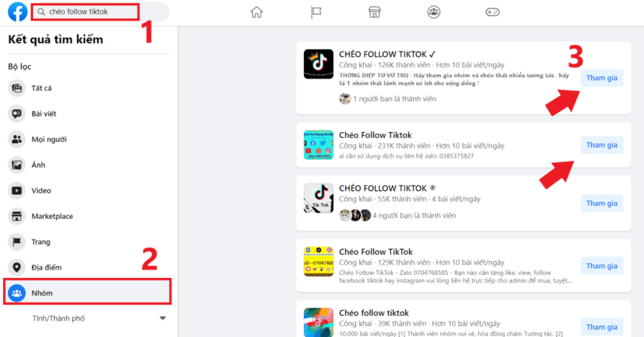Screen dimensions: 644x337
Task: Click "Công khai · 39K thành viên" info line
Action: point(420,324)
